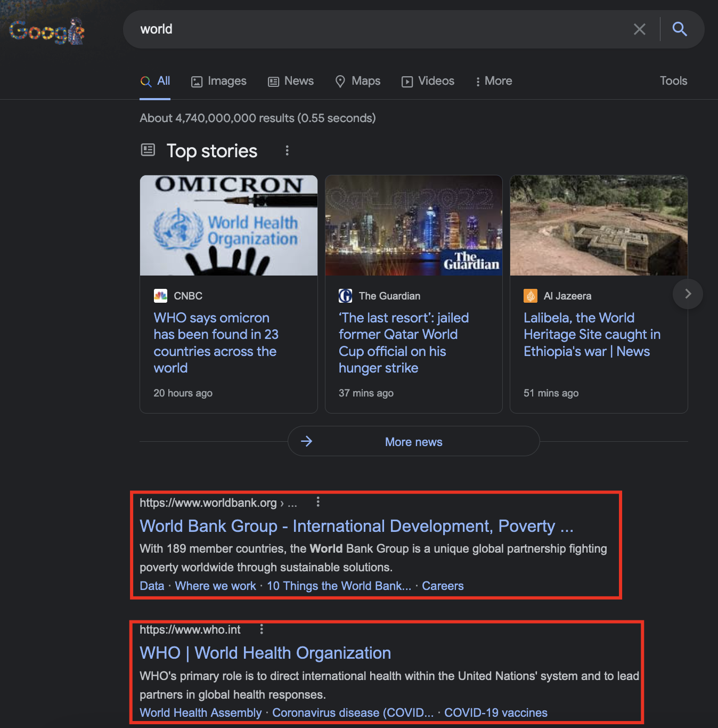Open World Bank Group result title
718x728 pixels.
coord(356,526)
